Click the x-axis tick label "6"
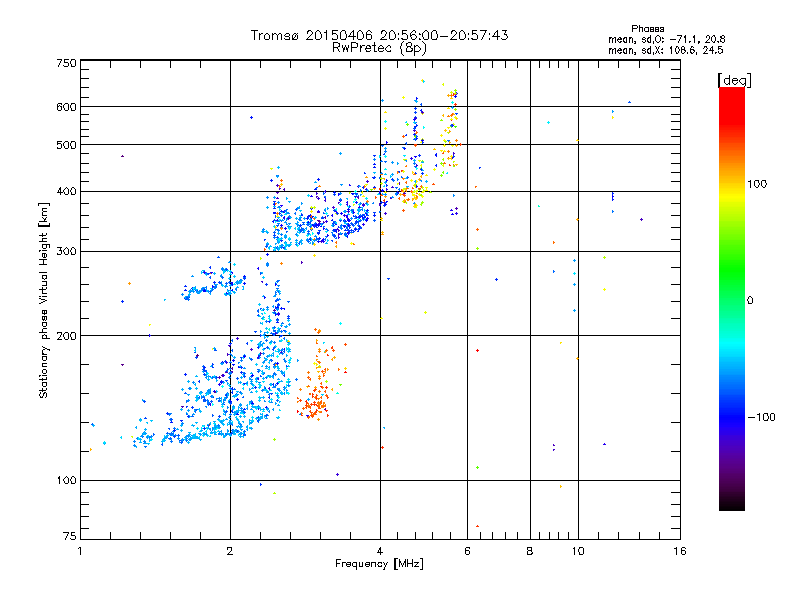 (467, 551)
